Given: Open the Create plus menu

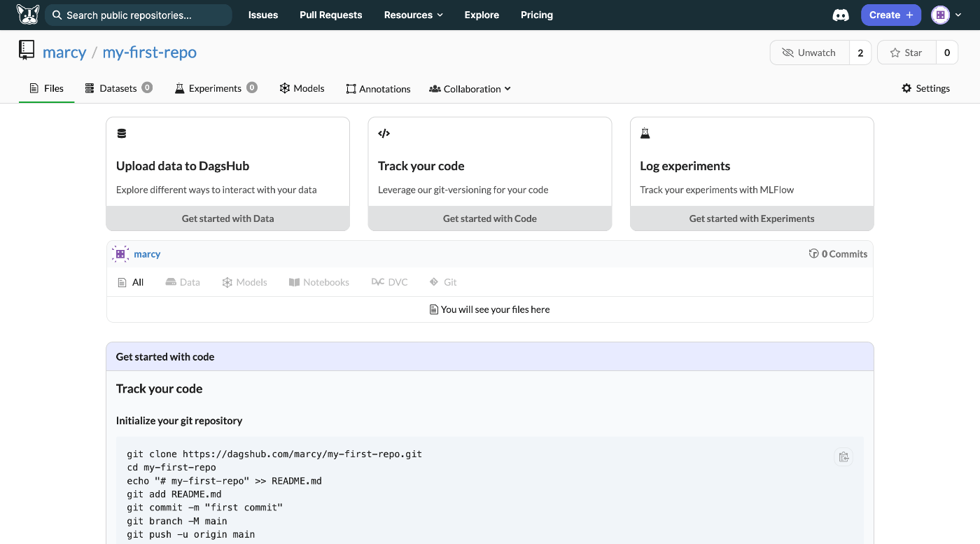Looking at the screenshot, I should click(891, 15).
